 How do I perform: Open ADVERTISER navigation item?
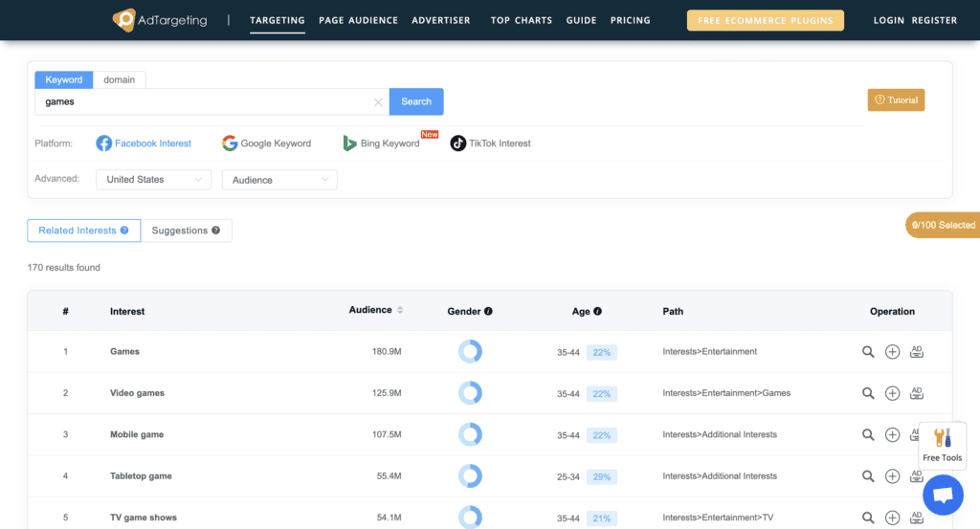pos(440,21)
